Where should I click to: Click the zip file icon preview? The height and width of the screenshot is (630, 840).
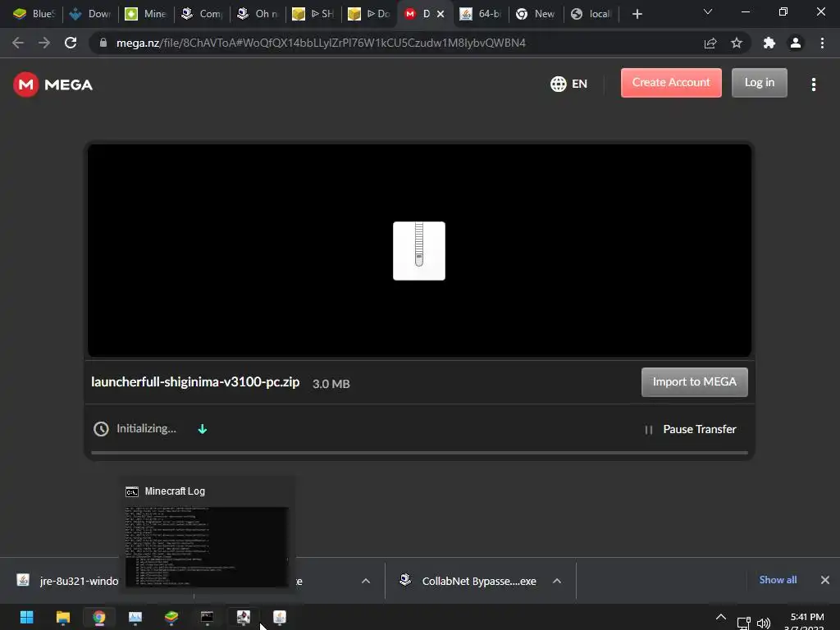(x=419, y=251)
